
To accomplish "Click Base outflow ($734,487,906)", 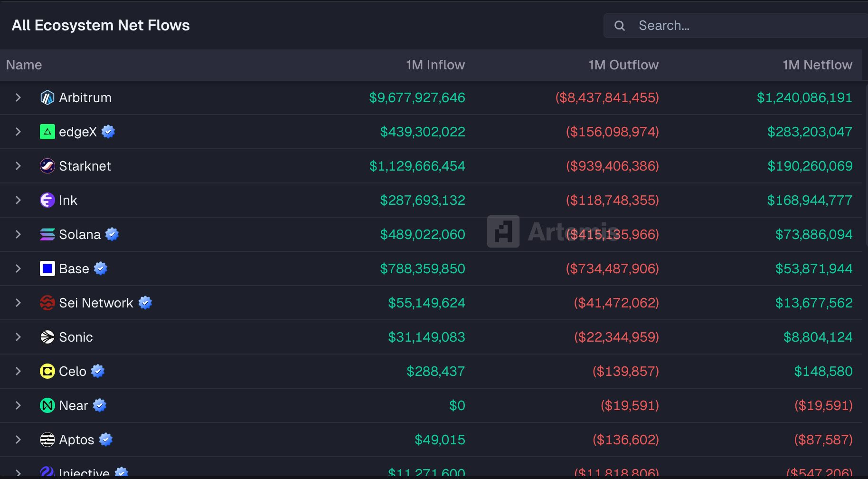I will pos(613,269).
